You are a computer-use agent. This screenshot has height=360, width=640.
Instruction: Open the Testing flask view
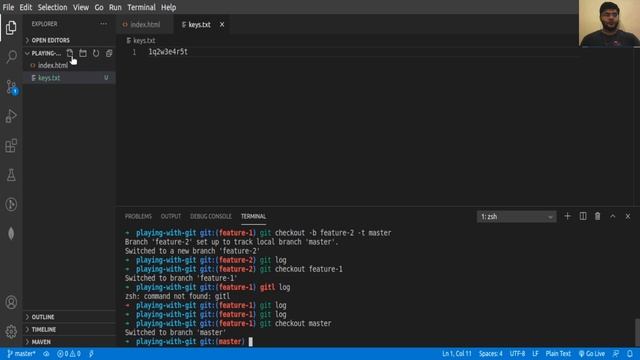coord(11,175)
